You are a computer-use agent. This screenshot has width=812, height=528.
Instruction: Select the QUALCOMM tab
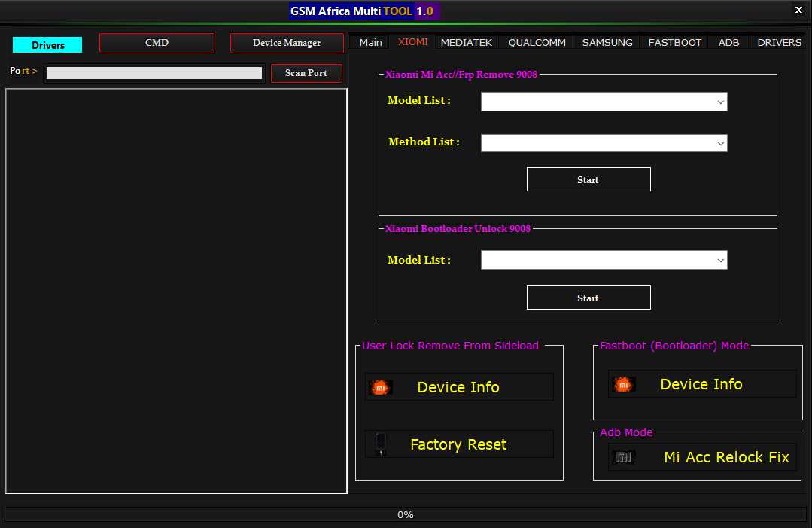pyautogui.click(x=536, y=42)
